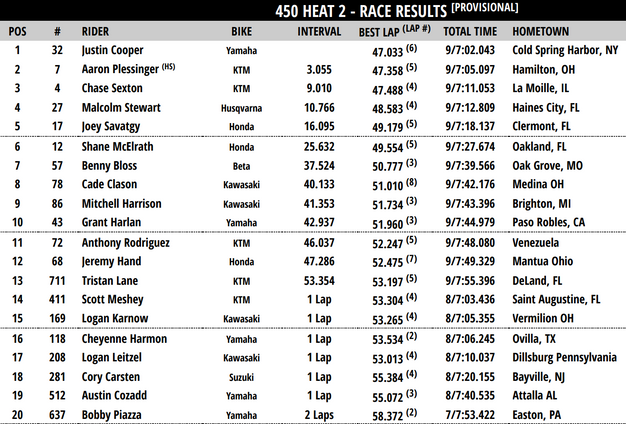Click the Husqvarna bike cell
This screenshot has width=626, height=424.
pos(241,106)
